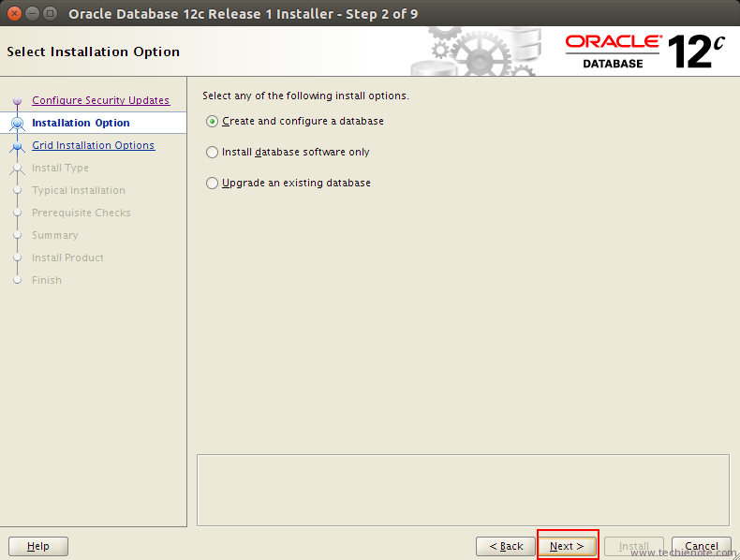
Task: Click Summary step label
Action: (54, 235)
